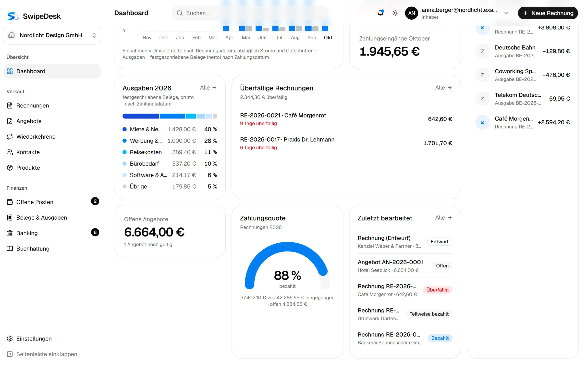This screenshot has height=368, width=588.
Task: Open the Angebote sidebar entry
Action: [x=52, y=121]
